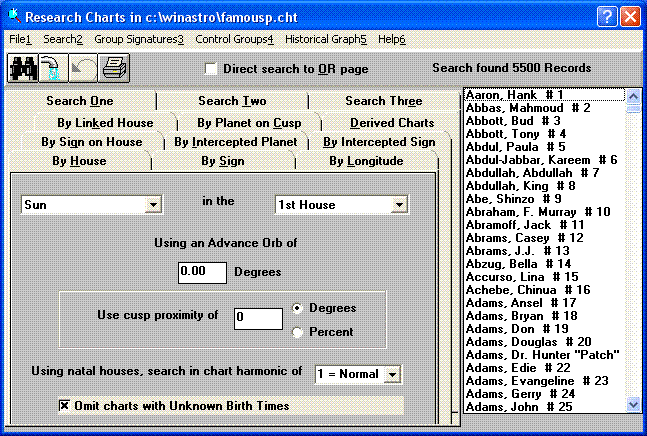Select Aaron, Hank # 1 in list

point(544,95)
